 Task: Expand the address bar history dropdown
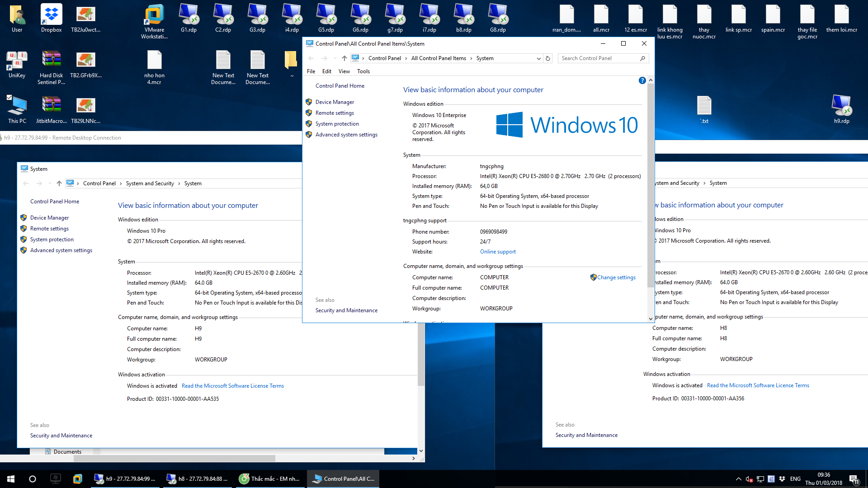pyautogui.click(x=538, y=58)
